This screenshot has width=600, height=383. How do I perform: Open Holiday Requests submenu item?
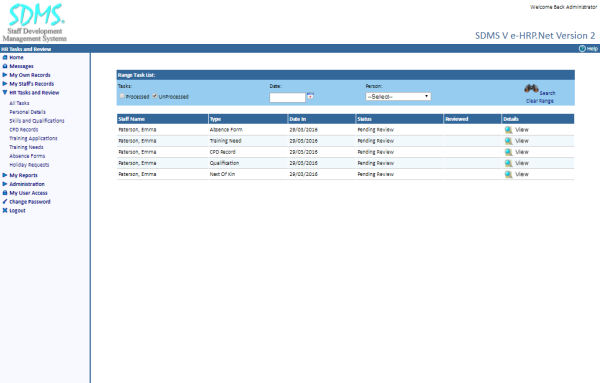click(29, 165)
